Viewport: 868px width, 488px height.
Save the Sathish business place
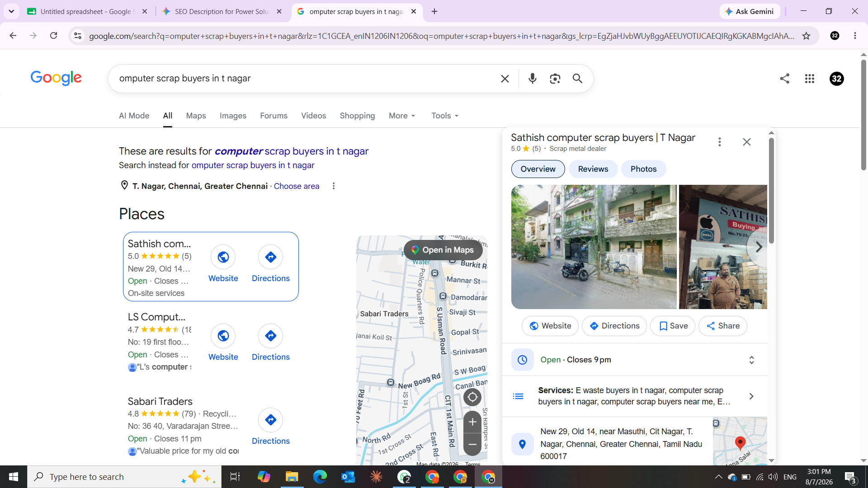click(673, 326)
